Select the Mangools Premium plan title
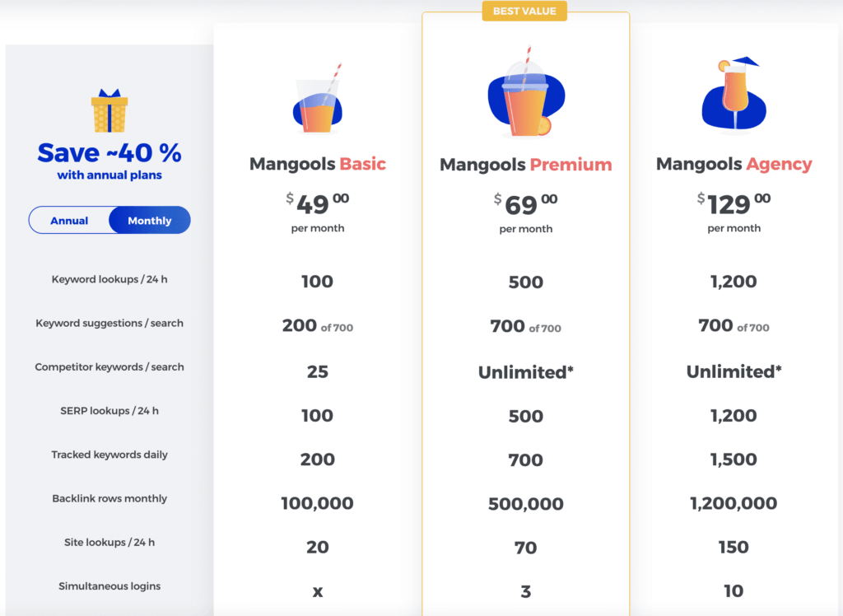Image resolution: width=843 pixels, height=616 pixels. click(x=526, y=165)
